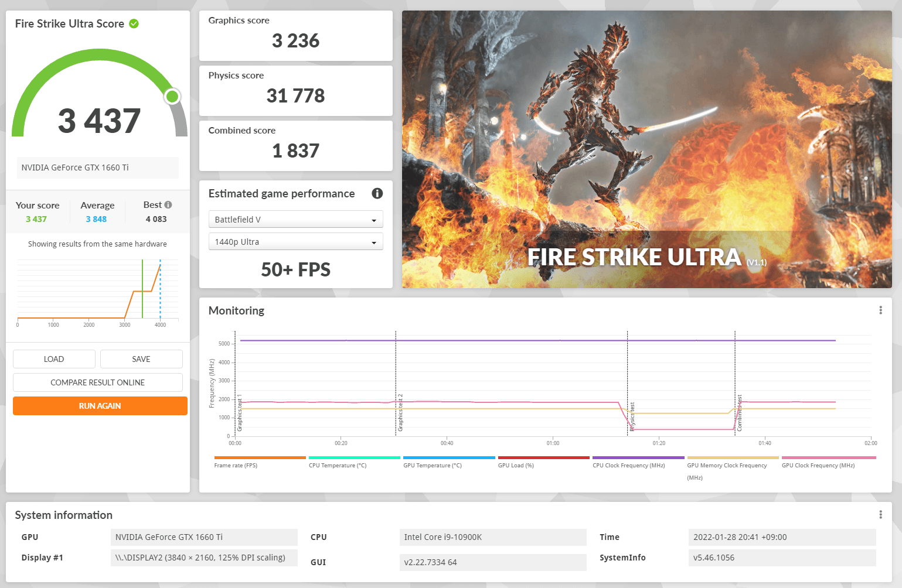Click the info icon next to Best
The height and width of the screenshot is (588, 902).
point(168,204)
